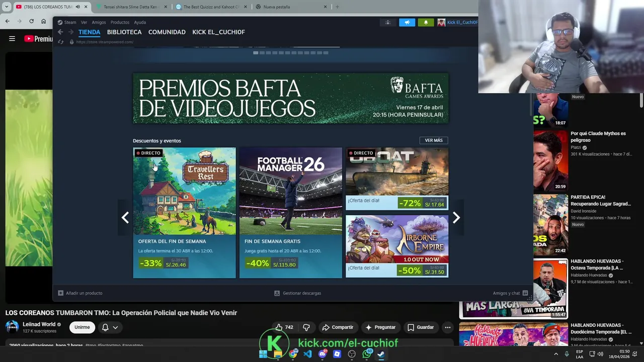Open the Kick El_CuchiOF account dropdown
The width and height of the screenshot is (644, 362).
[457, 23]
